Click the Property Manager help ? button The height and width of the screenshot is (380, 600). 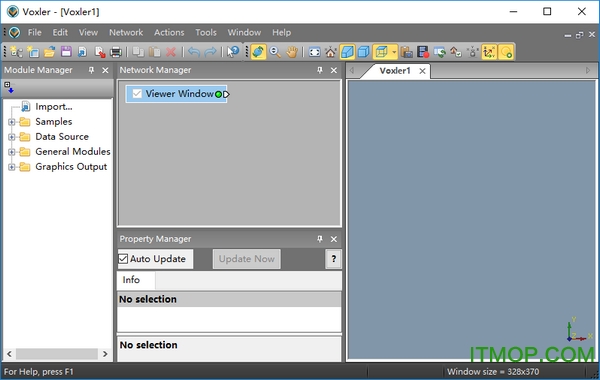point(333,259)
